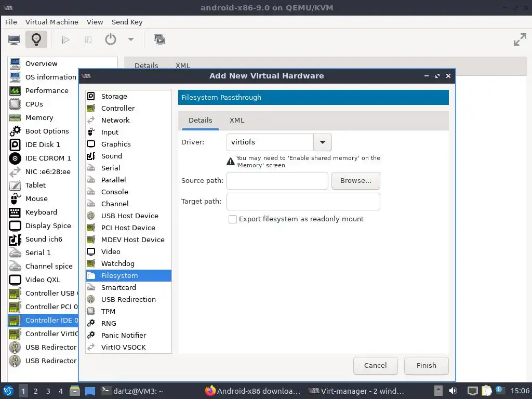Open the Virtual Machine menu

click(51, 22)
